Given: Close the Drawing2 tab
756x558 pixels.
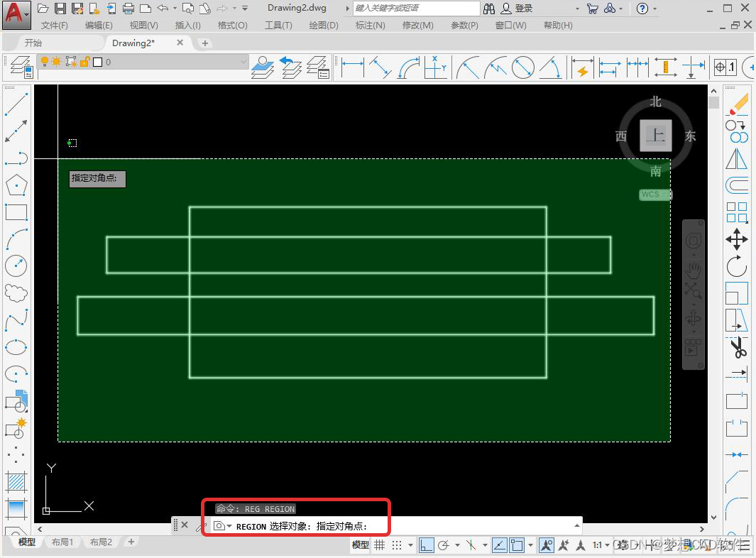Looking at the screenshot, I should pyautogui.click(x=180, y=43).
